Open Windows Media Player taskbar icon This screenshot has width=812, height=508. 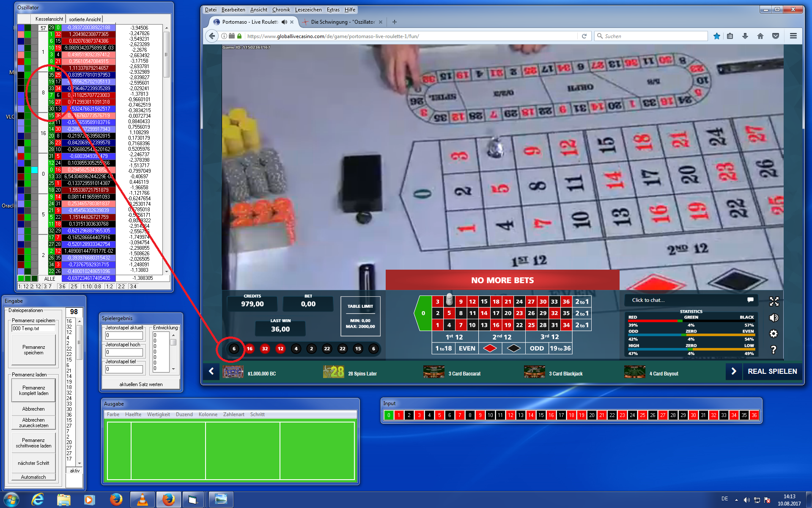point(89,500)
